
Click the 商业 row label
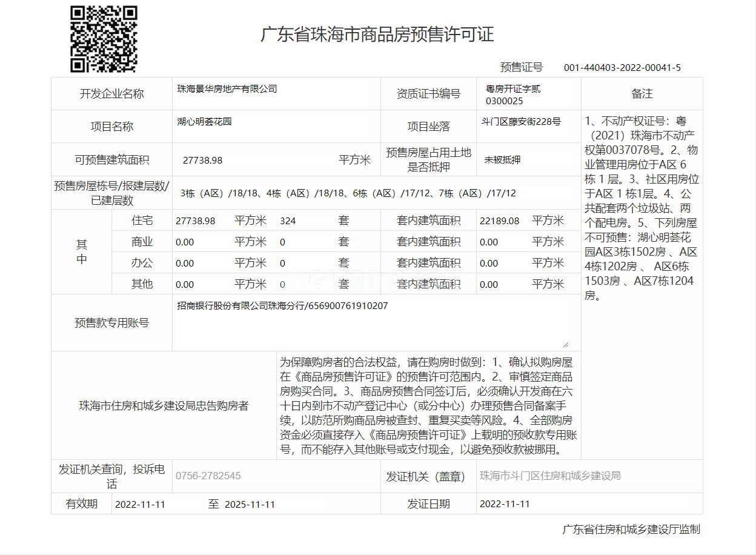coord(142,242)
